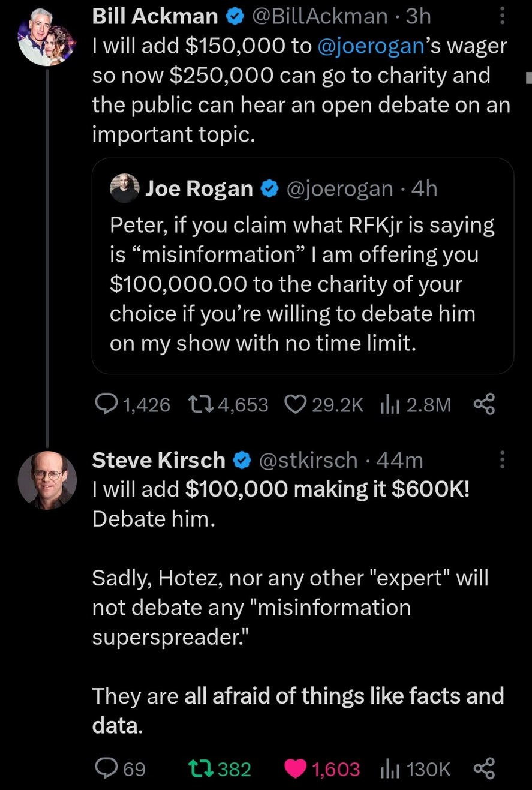This screenshot has height=790, width=532.
Task: View analytics for Bill Ackman's tweet
Action: (x=390, y=405)
